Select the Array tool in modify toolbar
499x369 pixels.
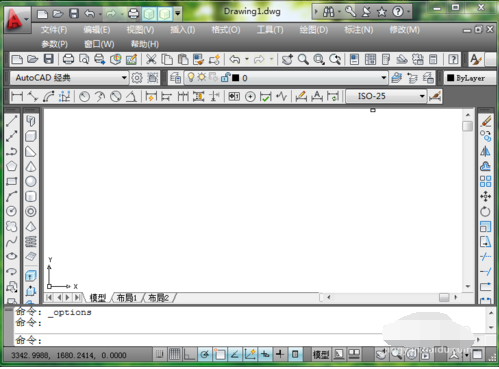click(x=486, y=181)
